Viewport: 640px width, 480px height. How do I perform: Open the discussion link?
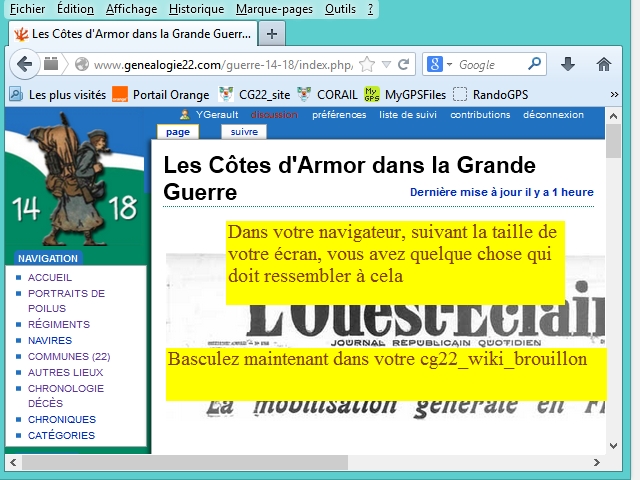274,115
